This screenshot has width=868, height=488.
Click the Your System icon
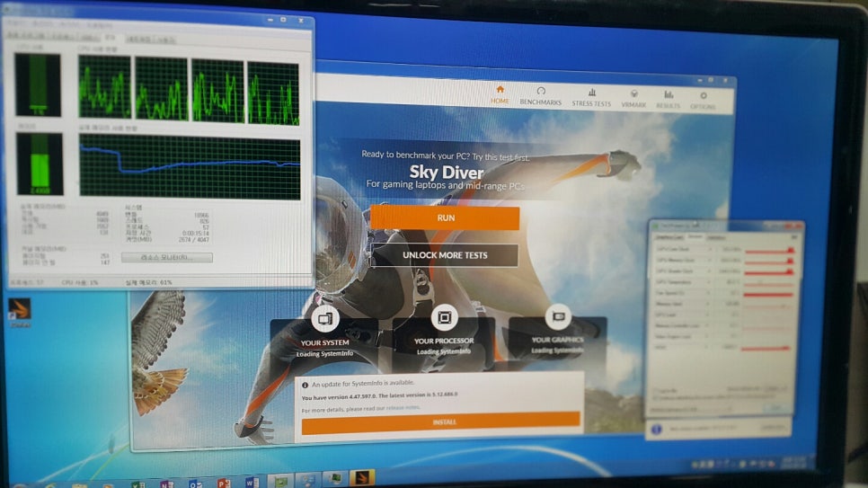(325, 318)
